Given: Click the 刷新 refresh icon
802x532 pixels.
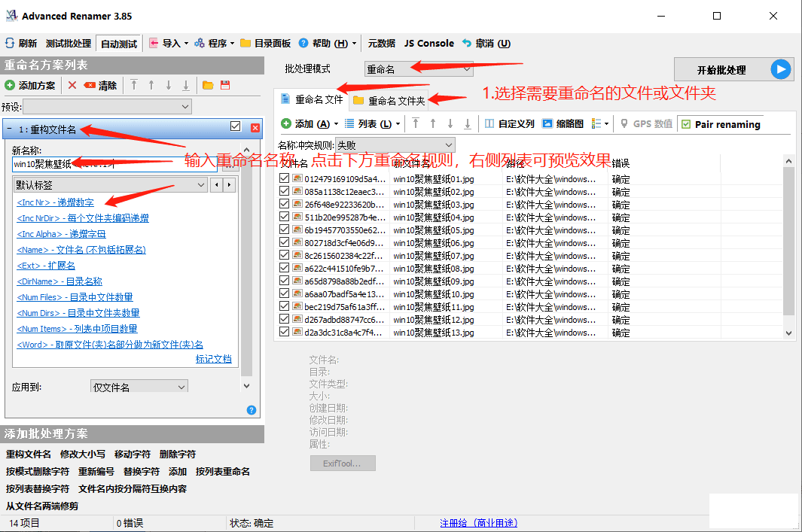Looking at the screenshot, I should (10, 44).
